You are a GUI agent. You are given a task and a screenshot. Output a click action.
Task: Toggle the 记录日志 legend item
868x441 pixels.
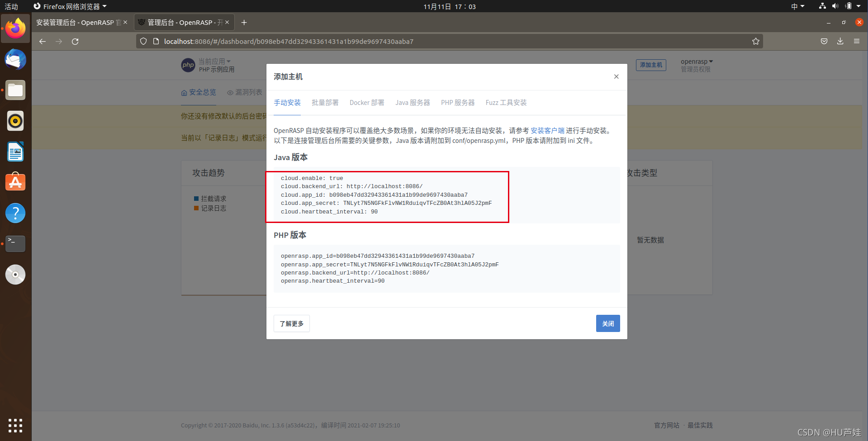(210, 208)
